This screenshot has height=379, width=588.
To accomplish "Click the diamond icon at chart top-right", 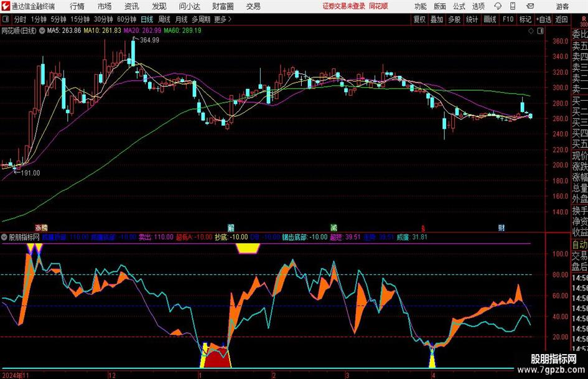I will (531, 31).
